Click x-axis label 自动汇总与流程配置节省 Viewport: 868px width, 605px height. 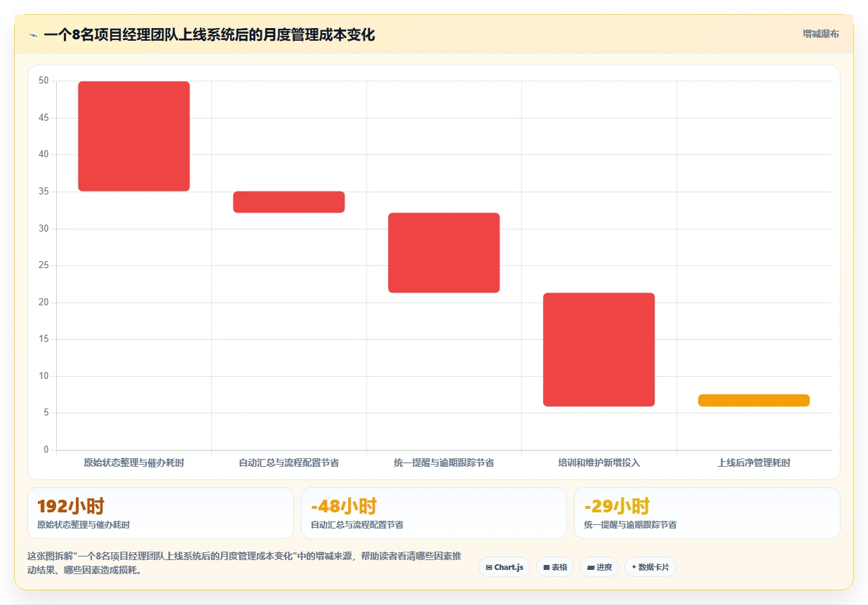click(x=289, y=463)
